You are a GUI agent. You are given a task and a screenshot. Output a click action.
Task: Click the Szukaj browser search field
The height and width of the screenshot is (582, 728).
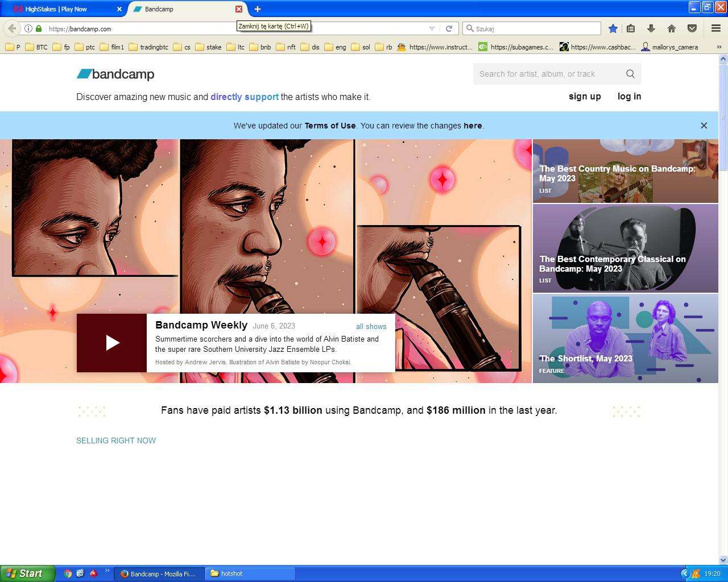tap(532, 28)
